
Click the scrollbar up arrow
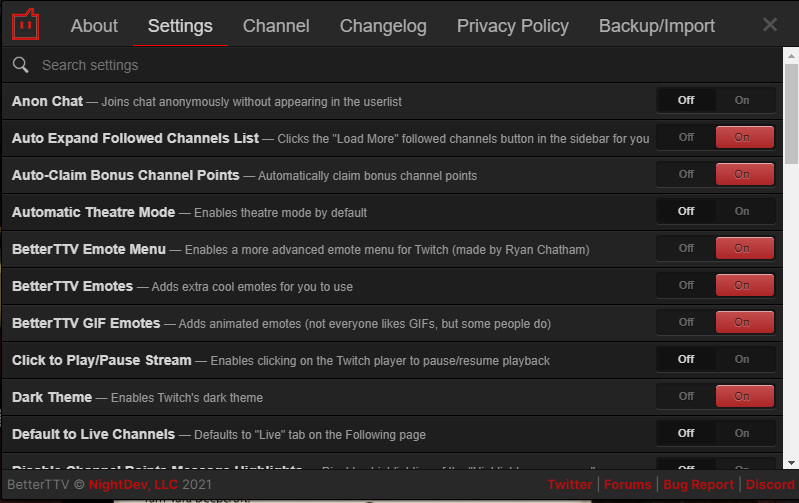(791, 56)
